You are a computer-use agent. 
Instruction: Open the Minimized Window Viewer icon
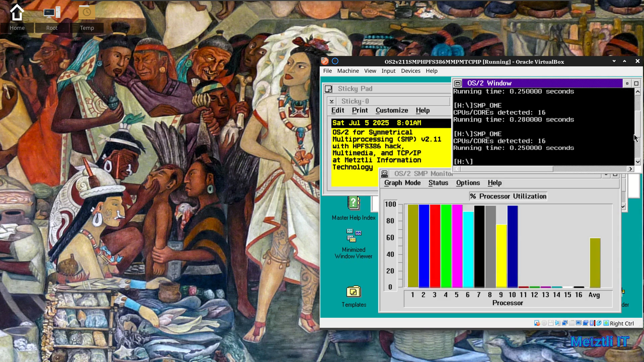click(x=354, y=235)
